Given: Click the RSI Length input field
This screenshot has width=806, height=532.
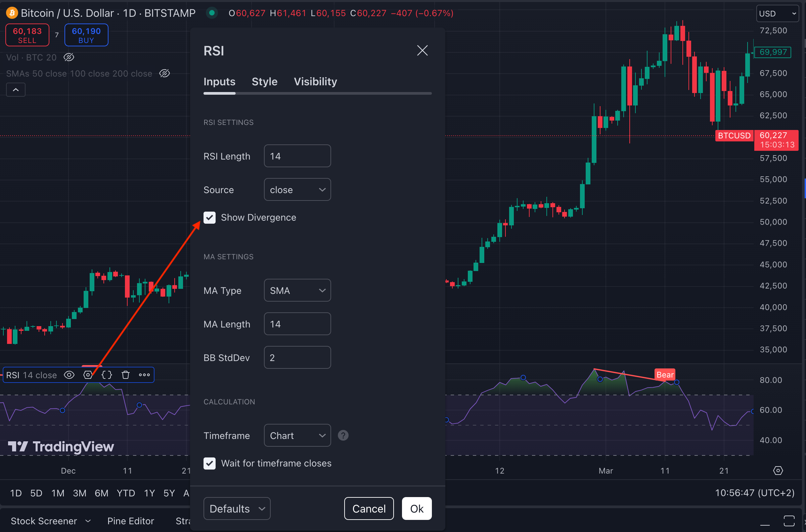Looking at the screenshot, I should (297, 156).
